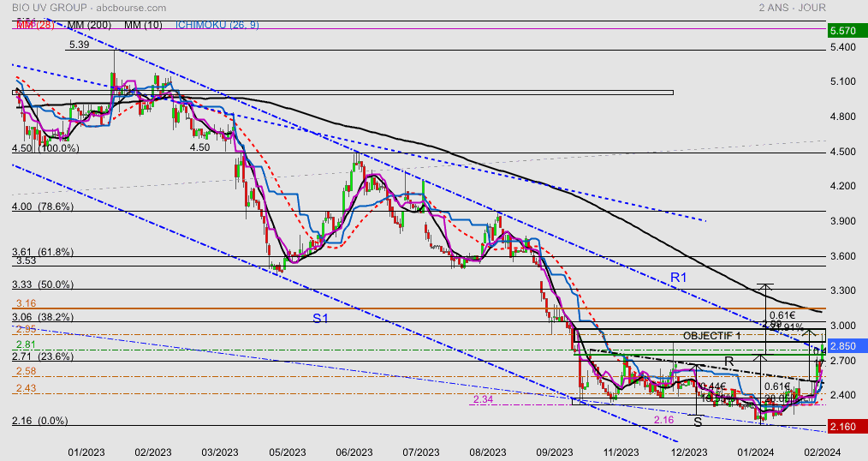Screen dimensions: 868x461
Task: Click the 5.100 price axis label
Action: click(x=842, y=81)
